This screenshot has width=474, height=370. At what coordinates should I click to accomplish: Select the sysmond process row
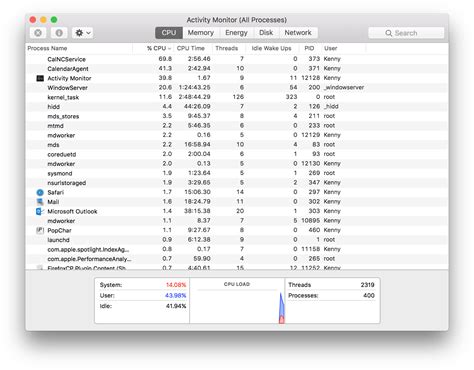point(237,173)
